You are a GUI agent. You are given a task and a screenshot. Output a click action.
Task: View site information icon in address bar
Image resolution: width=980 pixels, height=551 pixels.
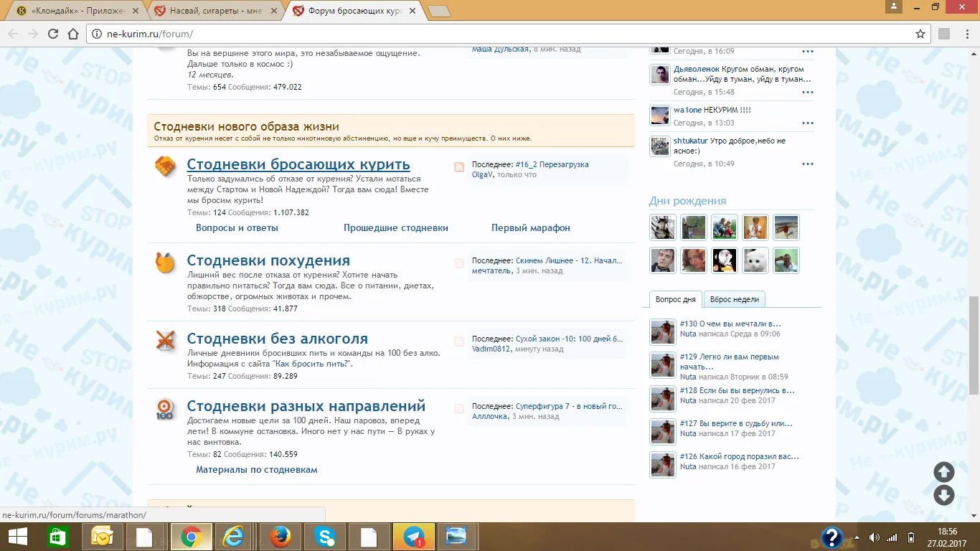click(x=98, y=34)
